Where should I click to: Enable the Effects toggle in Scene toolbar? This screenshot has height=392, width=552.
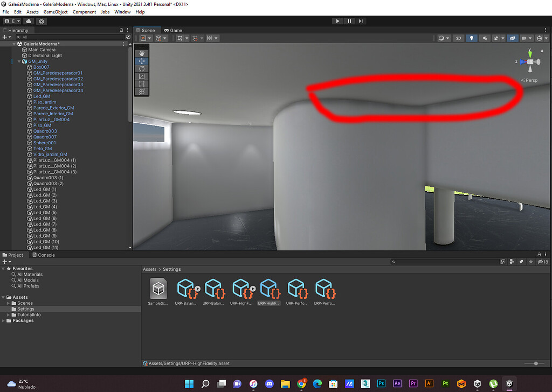tap(496, 38)
